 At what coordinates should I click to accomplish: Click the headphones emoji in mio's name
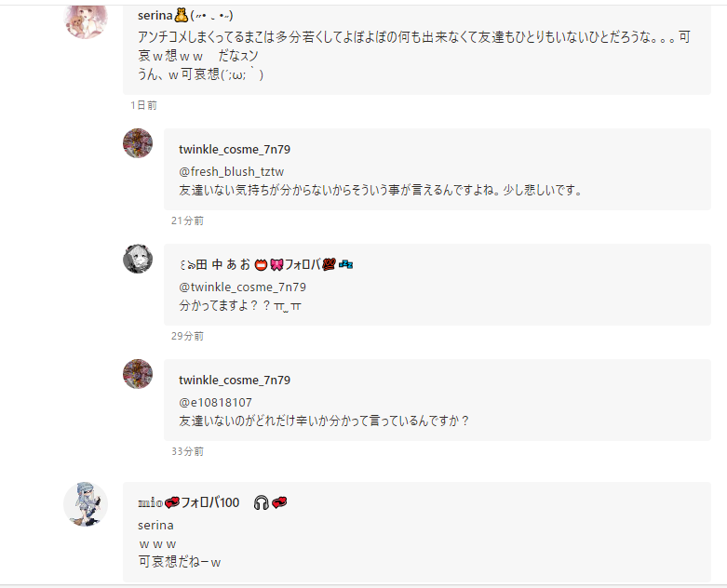(x=262, y=502)
